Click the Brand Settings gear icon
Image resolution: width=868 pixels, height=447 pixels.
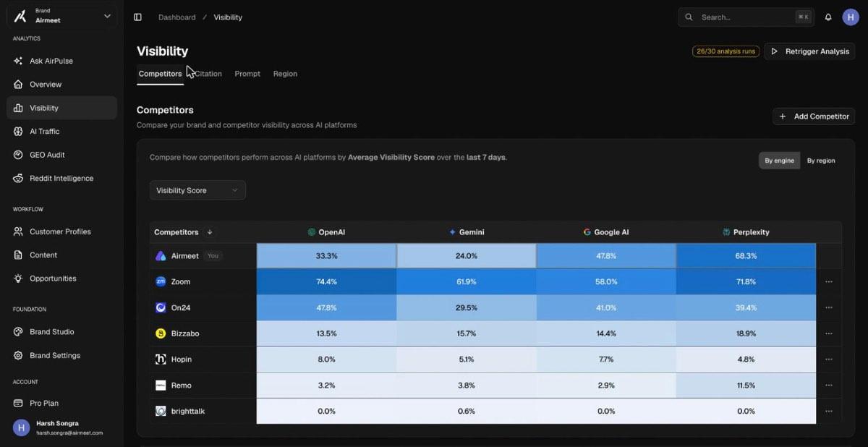tap(18, 355)
